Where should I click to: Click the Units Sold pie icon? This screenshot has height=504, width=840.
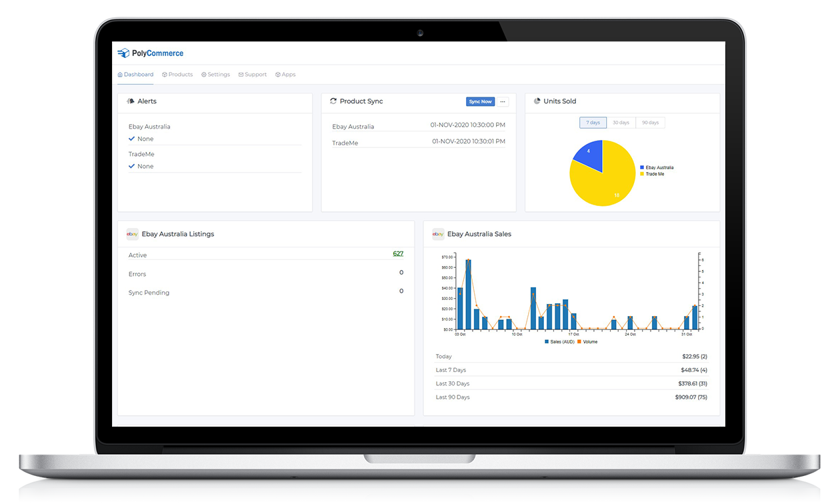537,101
